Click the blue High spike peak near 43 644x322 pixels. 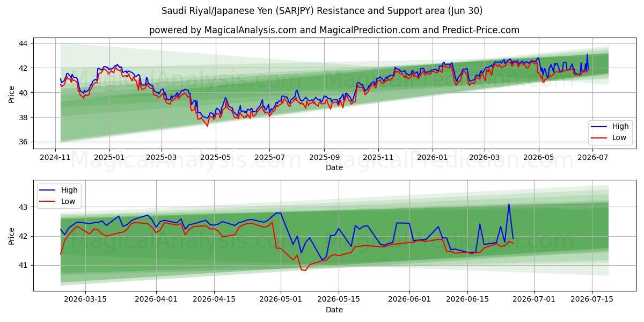tap(509, 204)
